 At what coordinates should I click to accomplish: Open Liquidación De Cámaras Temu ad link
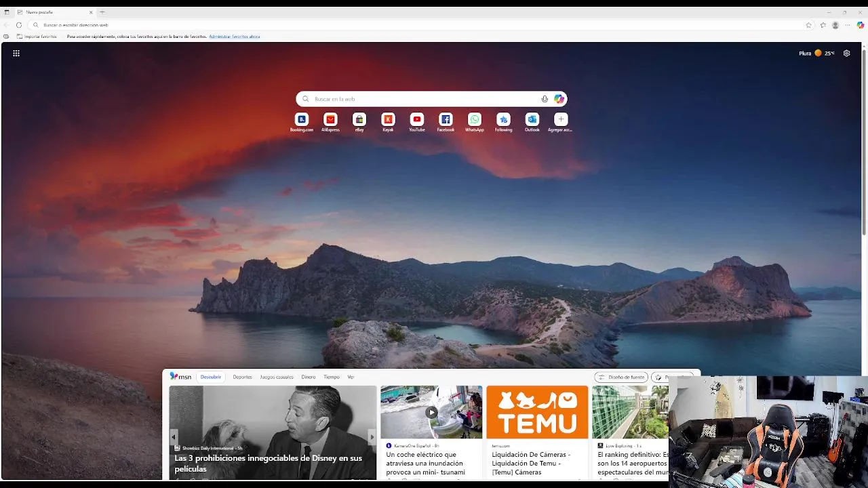pyautogui.click(x=531, y=463)
